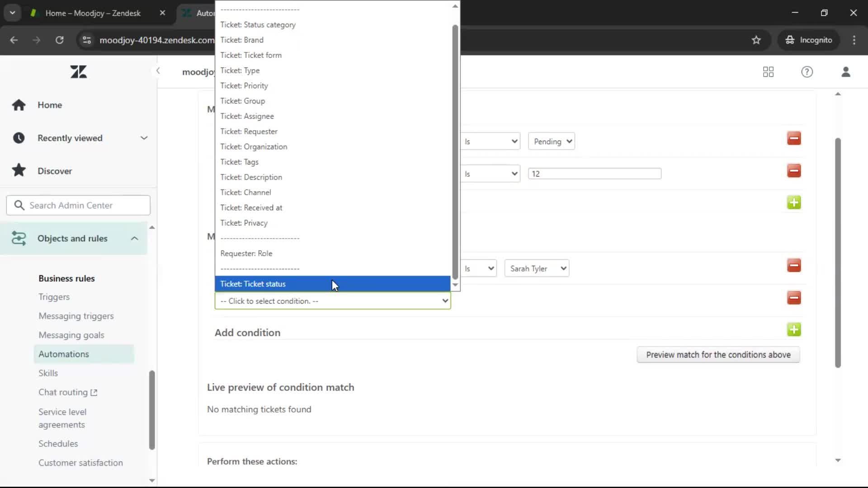
Task: Expand the Recently viewed chevron
Action: (x=144, y=138)
